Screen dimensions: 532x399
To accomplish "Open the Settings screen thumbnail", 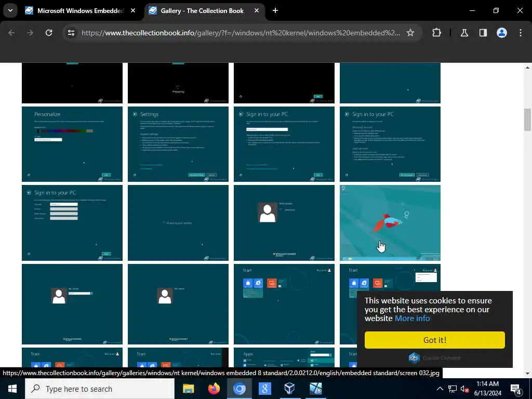I will 178,144.
